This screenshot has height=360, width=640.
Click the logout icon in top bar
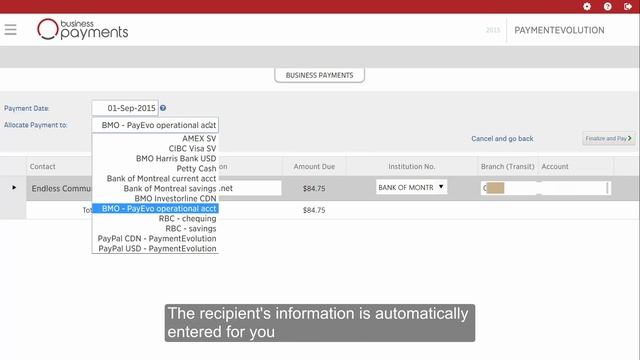tap(628, 6)
